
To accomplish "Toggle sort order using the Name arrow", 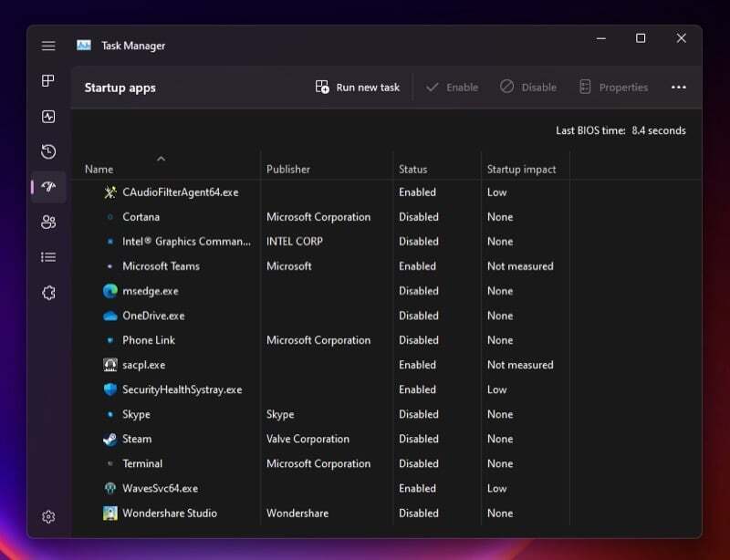I will [x=162, y=159].
